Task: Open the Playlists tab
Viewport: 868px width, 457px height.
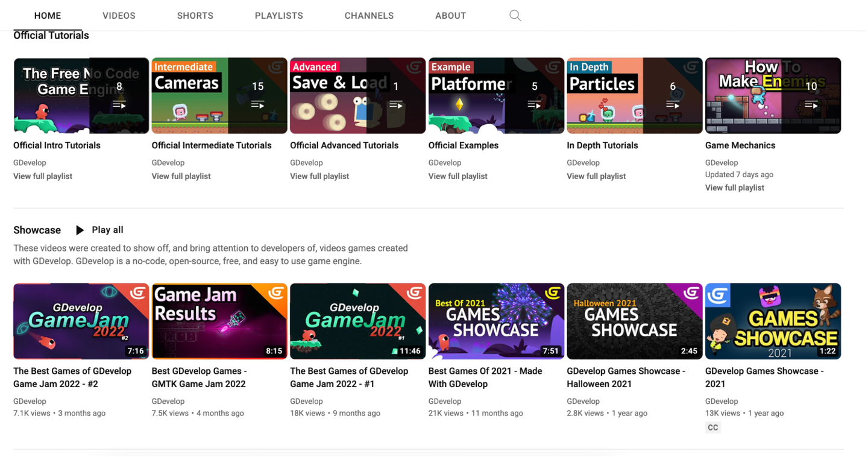Action: click(279, 16)
